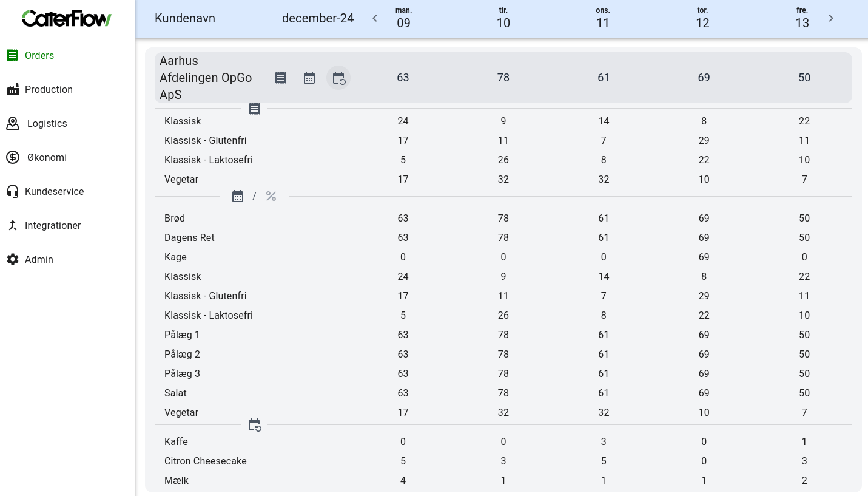Open the Økonomi page
Viewport: 868px width, 496px height.
[x=47, y=157]
